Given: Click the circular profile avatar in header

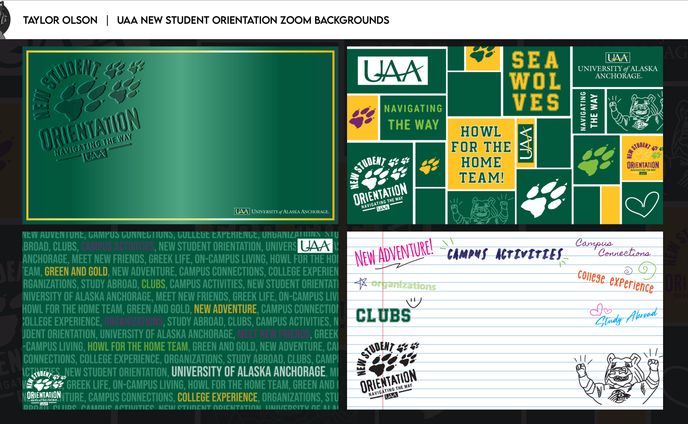Looking at the screenshot, I should (x=4, y=19).
